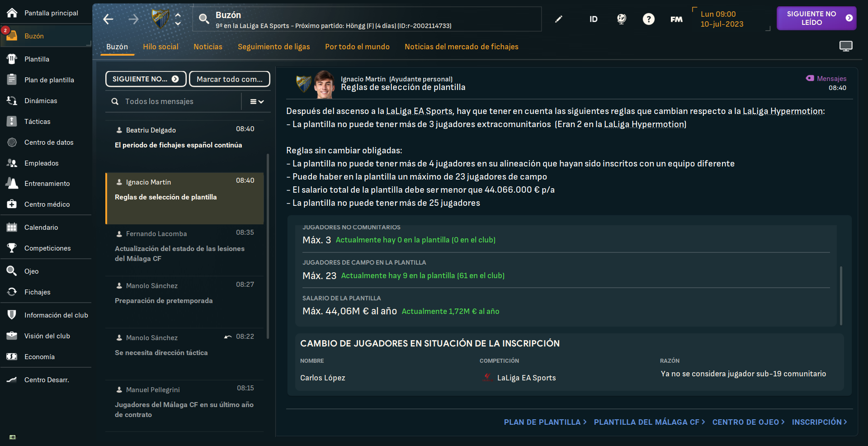Image resolution: width=868 pixels, height=446 pixels.
Task: Click the Mensajes category tag
Action: [826, 78]
